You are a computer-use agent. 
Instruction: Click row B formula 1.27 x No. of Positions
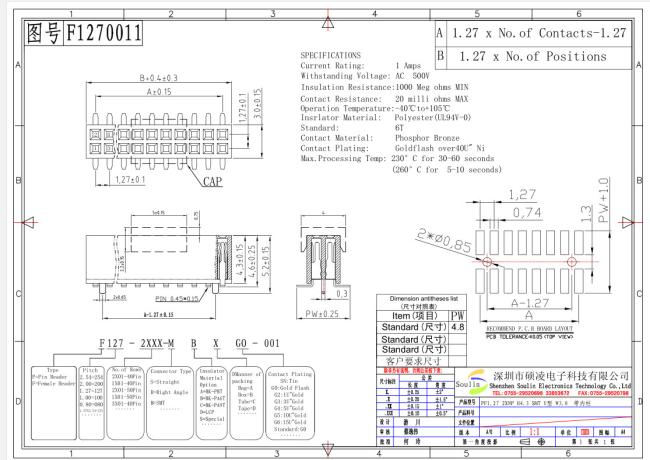[533, 56]
